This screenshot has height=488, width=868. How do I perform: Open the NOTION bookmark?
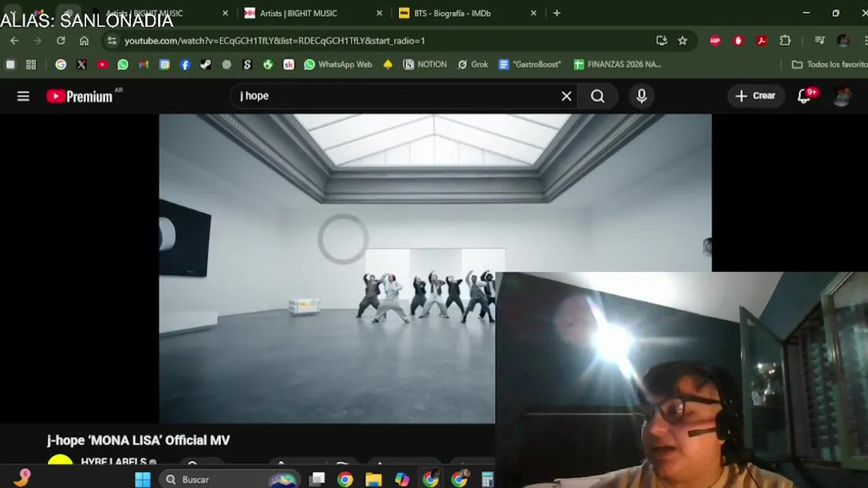425,64
